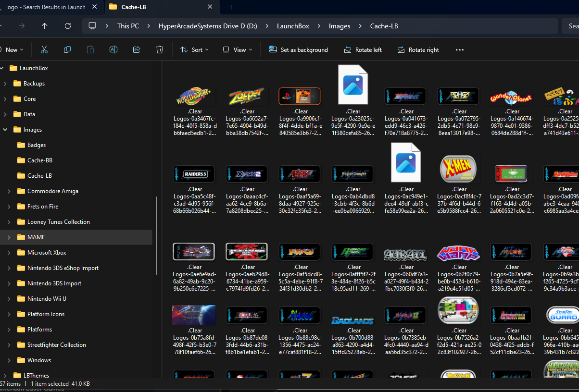This screenshot has width=579, height=392.
Task: Expand the Streetfighter Collection folder chevron
Action: (9, 345)
